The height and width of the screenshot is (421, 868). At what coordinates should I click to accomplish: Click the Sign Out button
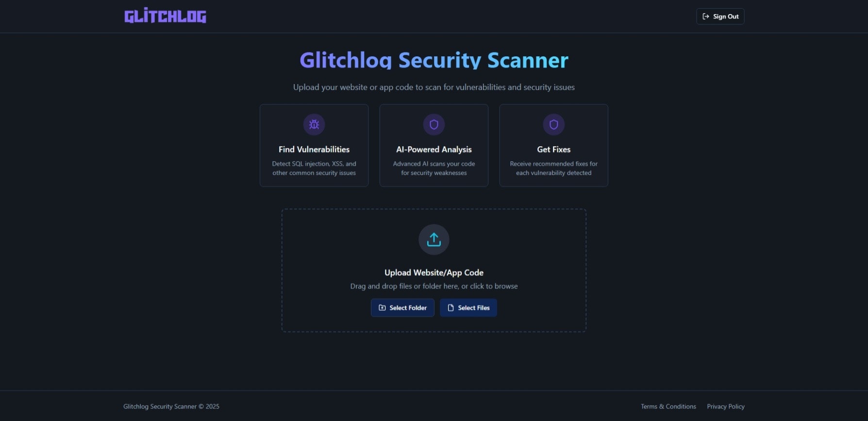(720, 16)
